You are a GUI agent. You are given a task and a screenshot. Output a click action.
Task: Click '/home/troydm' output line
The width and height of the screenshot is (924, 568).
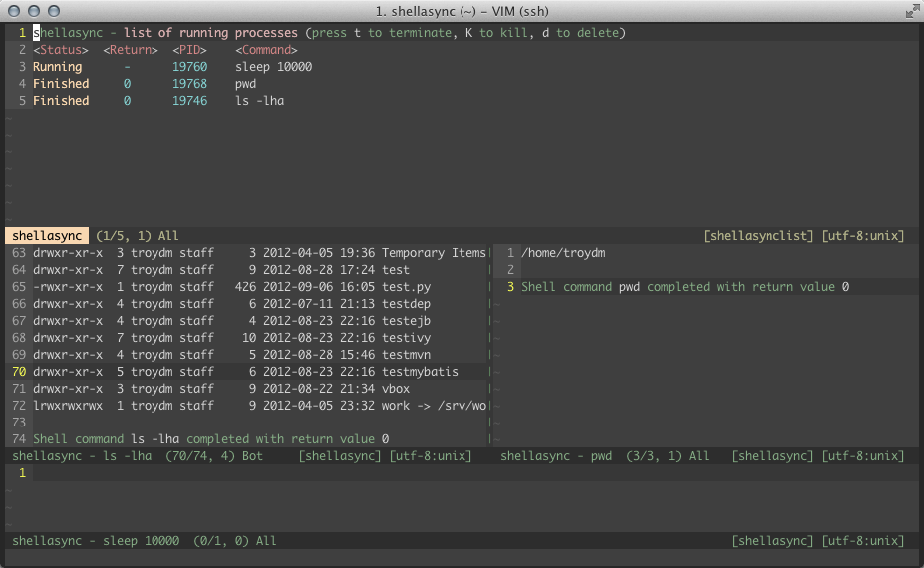coord(563,253)
